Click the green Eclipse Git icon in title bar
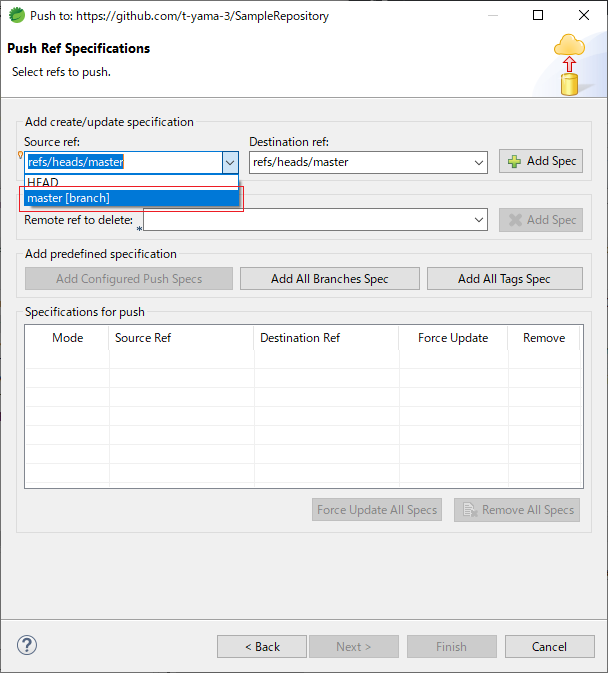The width and height of the screenshot is (608, 673). coord(17,15)
